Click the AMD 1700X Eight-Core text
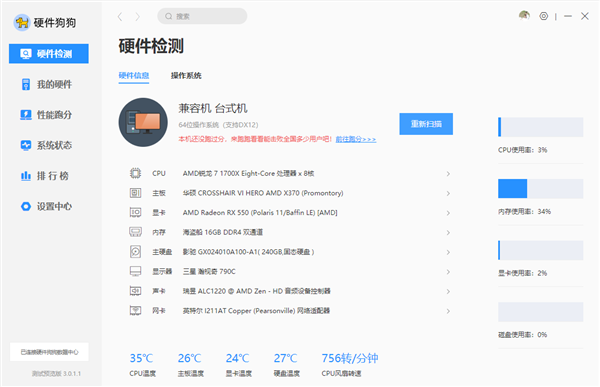 click(248, 173)
